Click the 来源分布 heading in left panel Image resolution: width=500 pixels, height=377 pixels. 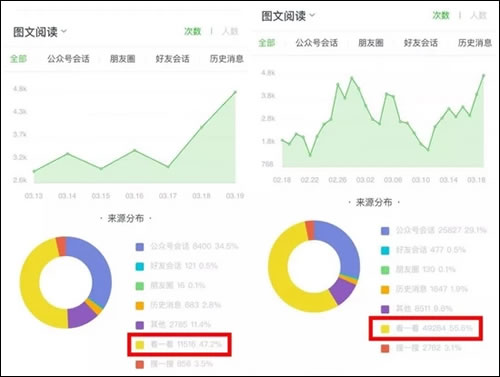tap(125, 219)
